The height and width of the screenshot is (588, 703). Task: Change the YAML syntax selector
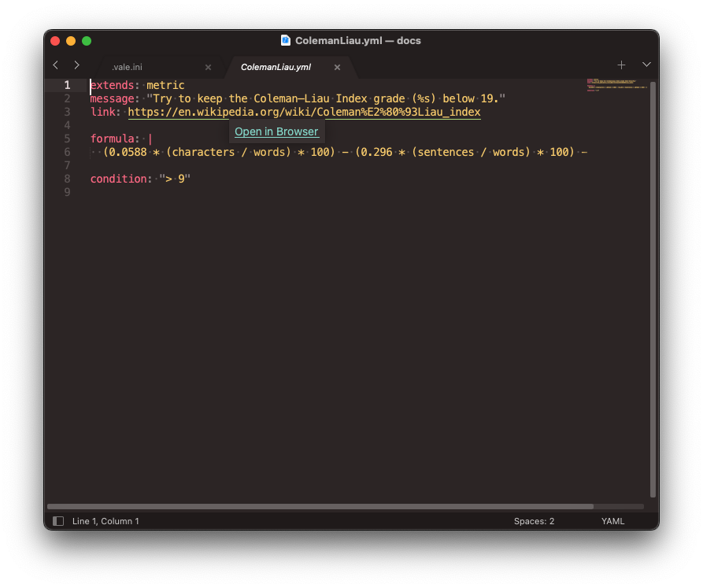point(612,521)
